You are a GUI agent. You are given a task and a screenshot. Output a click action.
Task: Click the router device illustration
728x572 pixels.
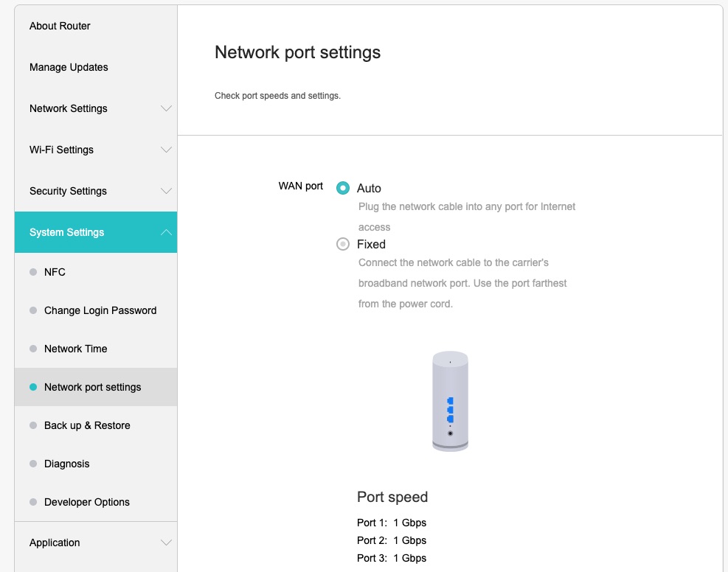[450, 401]
